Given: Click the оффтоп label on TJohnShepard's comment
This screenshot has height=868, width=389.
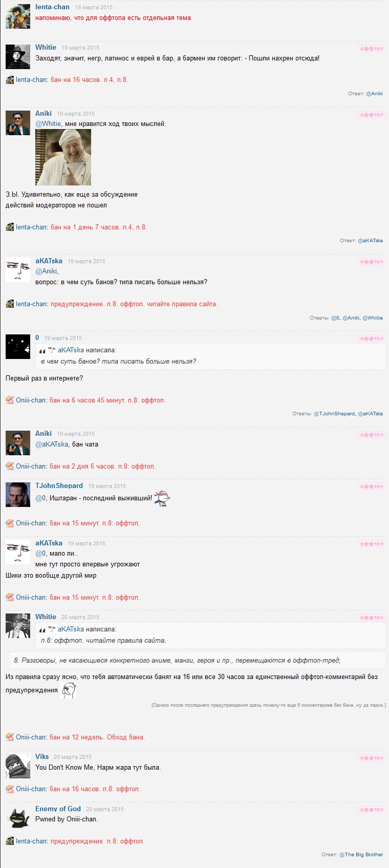Looking at the screenshot, I should pos(372,486).
